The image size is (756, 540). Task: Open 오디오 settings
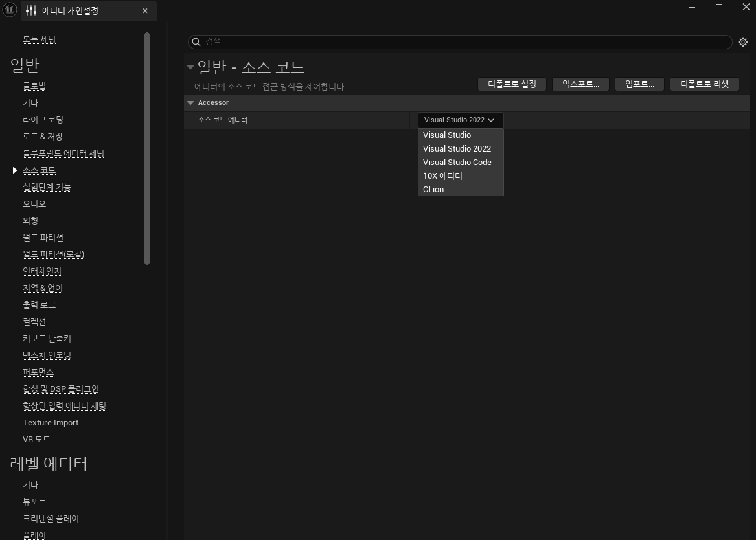pos(34,204)
